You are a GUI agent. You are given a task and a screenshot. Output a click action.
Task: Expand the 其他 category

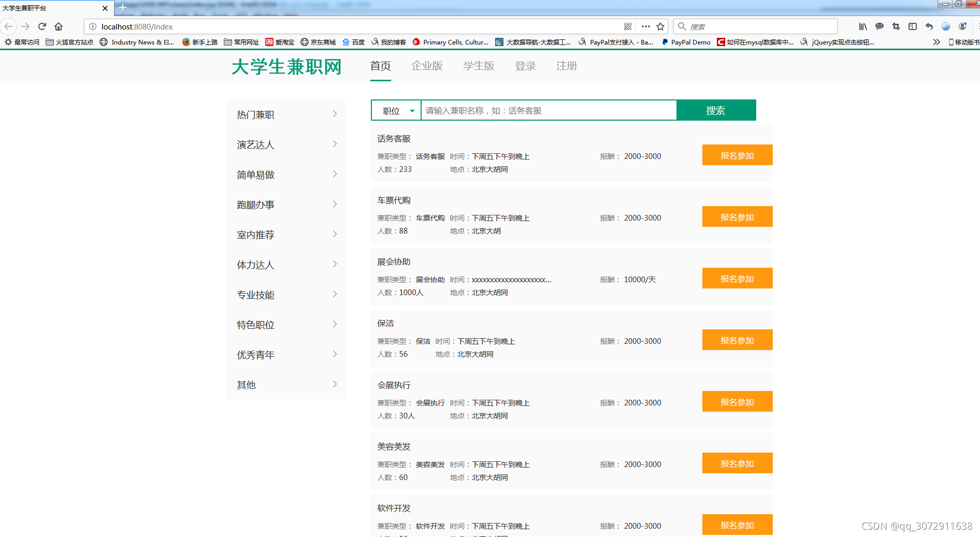pos(285,385)
